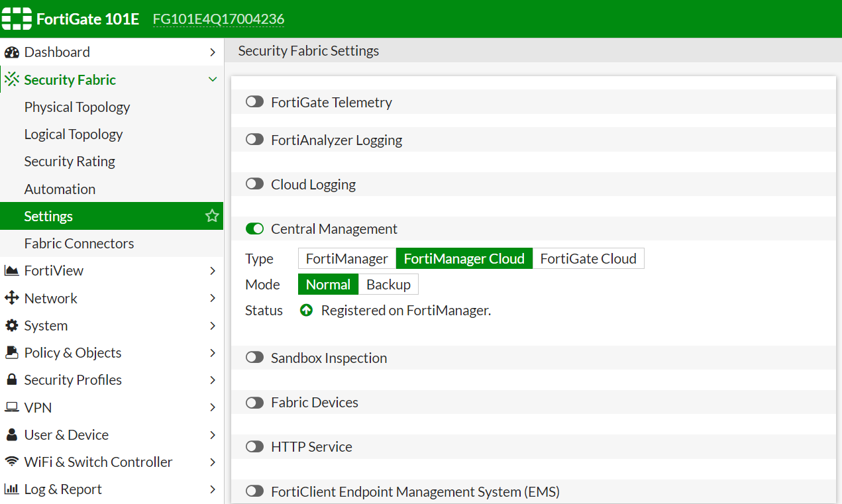Select the Security Fabric wrench icon
842x504 pixels.
pos(11,79)
